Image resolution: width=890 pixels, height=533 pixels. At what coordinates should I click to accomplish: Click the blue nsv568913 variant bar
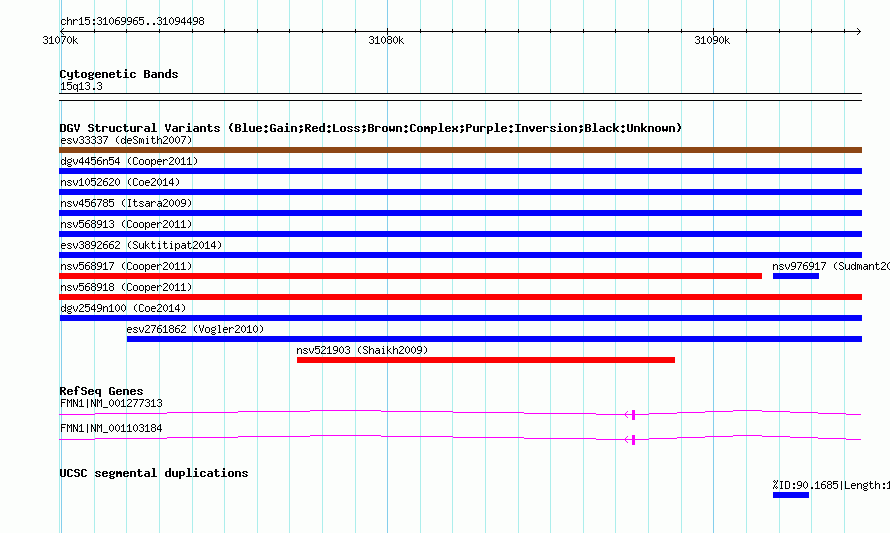(460, 234)
